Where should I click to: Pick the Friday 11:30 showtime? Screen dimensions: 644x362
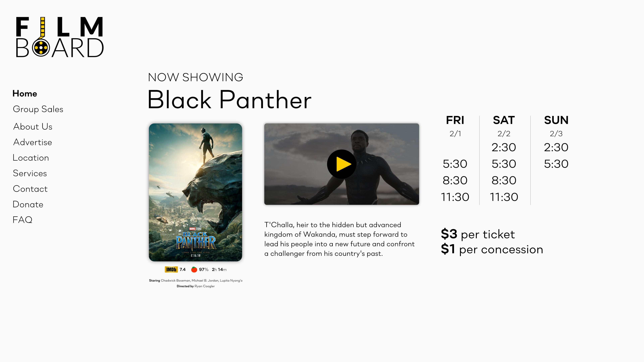[455, 197]
